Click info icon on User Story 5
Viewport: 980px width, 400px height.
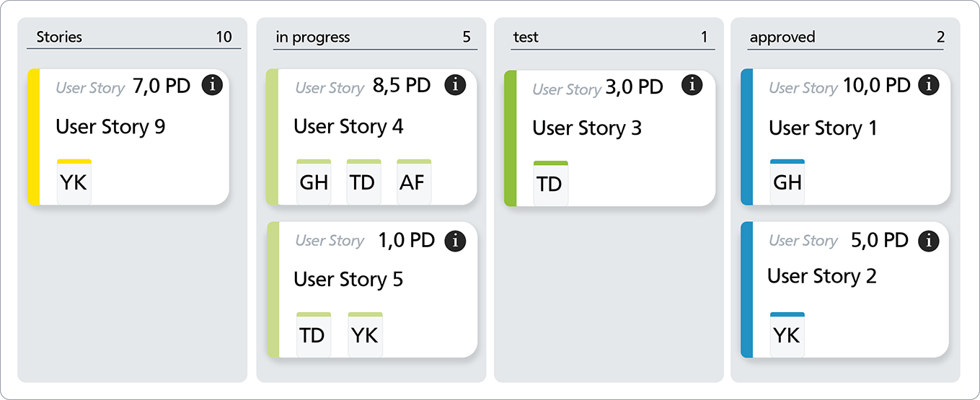coord(455,241)
